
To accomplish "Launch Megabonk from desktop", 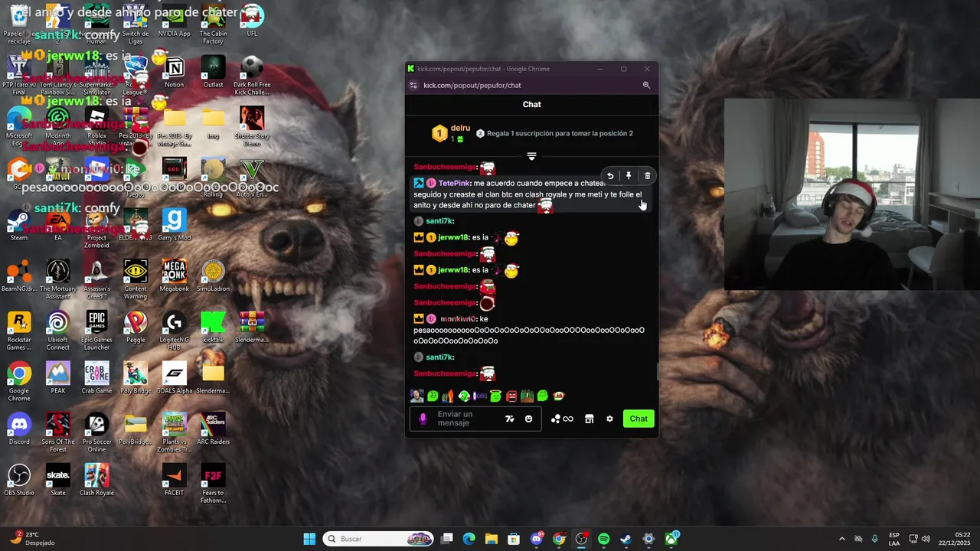I will tap(174, 275).
